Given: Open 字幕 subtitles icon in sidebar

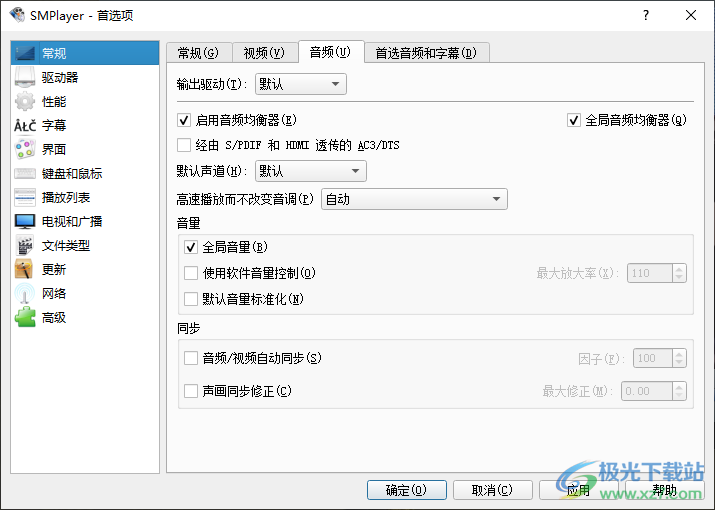Looking at the screenshot, I should point(25,125).
